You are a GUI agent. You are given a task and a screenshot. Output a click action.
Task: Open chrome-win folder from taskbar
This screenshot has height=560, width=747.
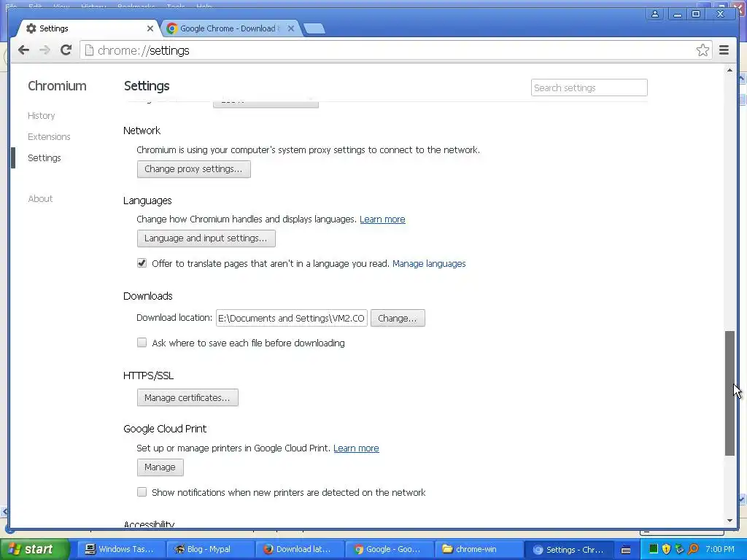[477, 549]
